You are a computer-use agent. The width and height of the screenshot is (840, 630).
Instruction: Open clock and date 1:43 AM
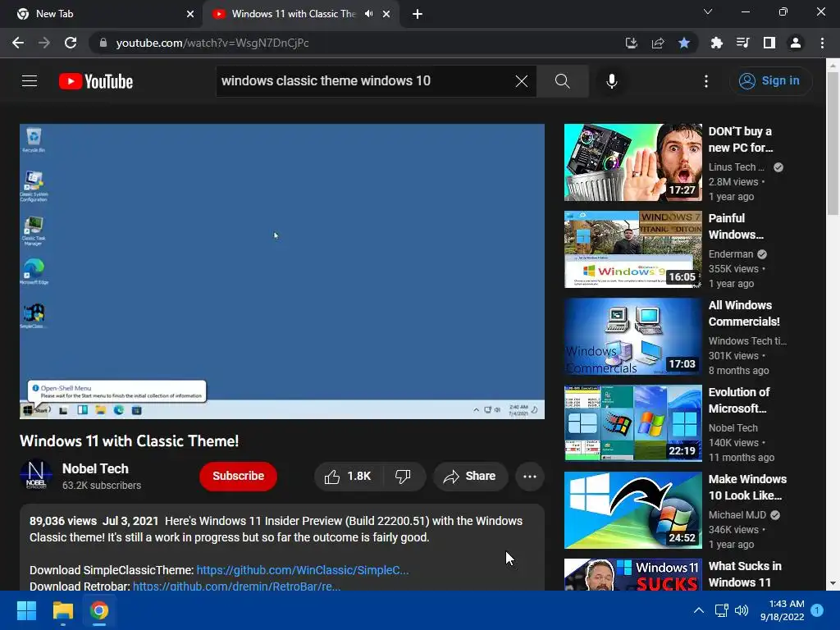click(x=782, y=610)
